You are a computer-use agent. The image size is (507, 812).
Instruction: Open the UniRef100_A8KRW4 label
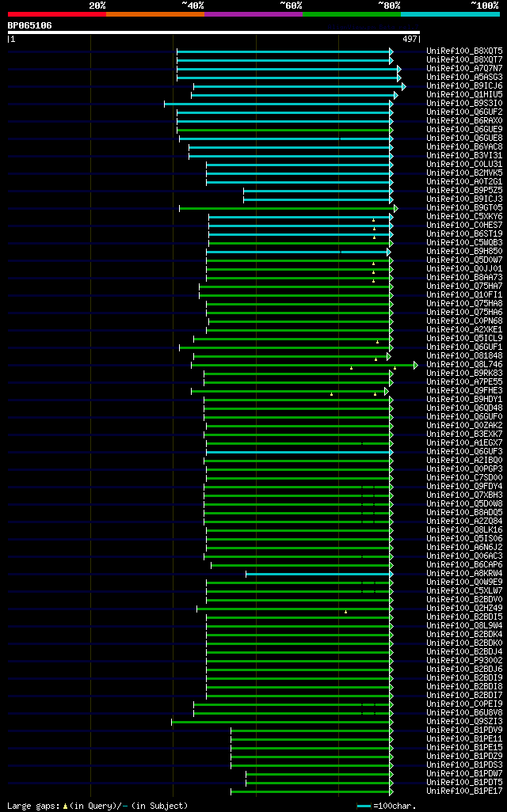pos(464,573)
